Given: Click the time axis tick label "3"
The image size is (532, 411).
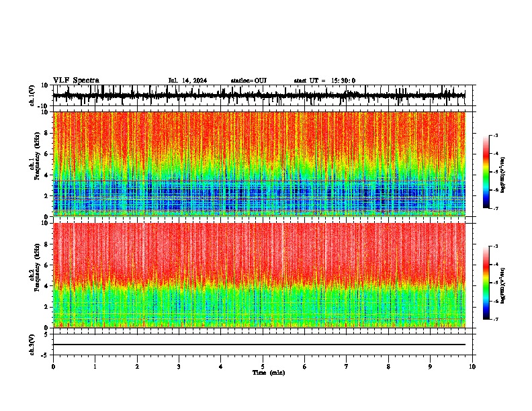Looking at the screenshot, I should (179, 367).
